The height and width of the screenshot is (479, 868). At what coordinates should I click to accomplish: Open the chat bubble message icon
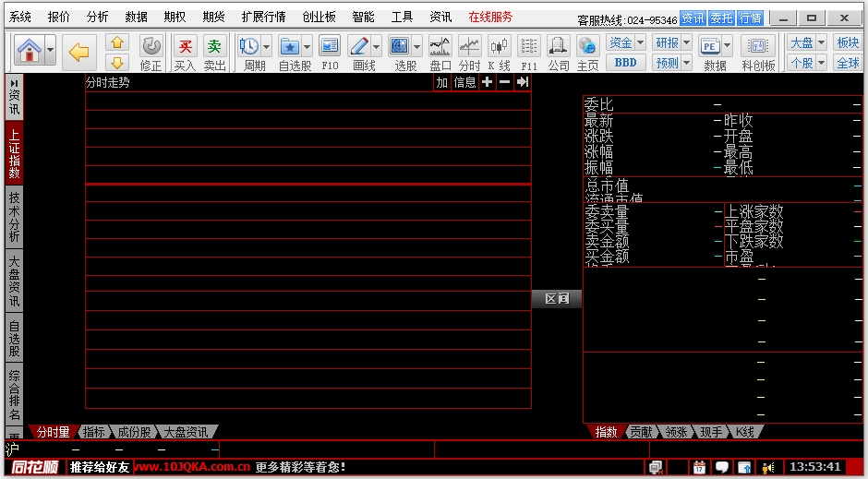[722, 467]
